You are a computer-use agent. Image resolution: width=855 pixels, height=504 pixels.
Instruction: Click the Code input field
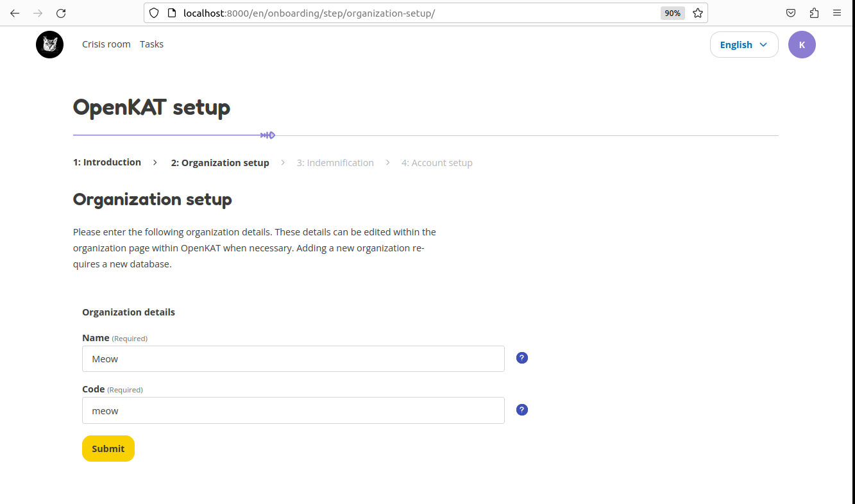[293, 410]
